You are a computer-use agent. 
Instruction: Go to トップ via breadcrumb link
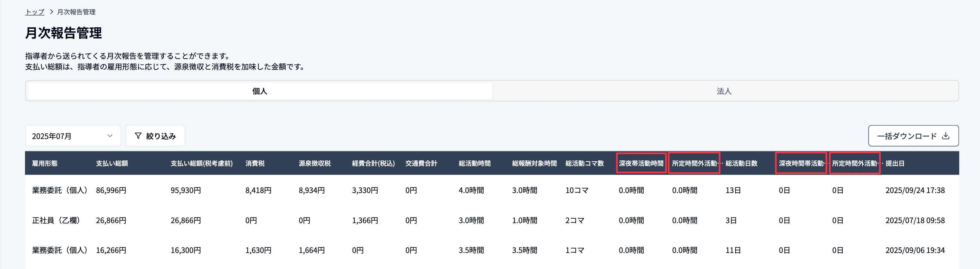click(x=35, y=12)
